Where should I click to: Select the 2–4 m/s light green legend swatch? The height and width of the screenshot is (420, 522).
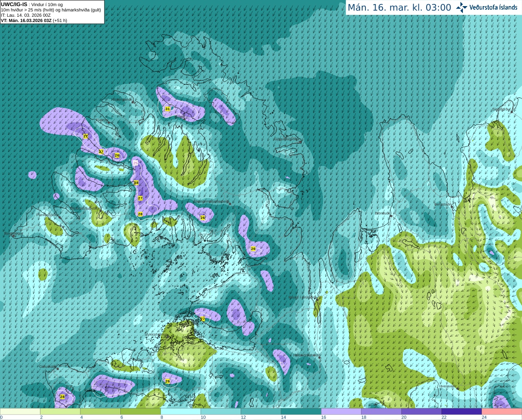(60, 411)
